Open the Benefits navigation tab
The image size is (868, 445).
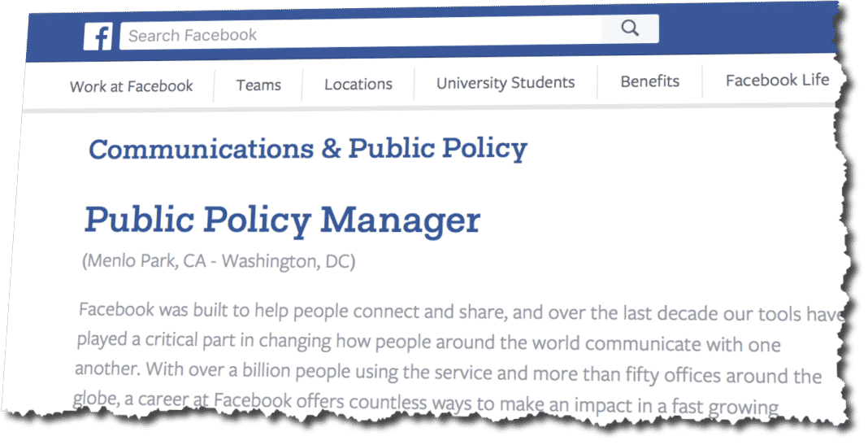(x=650, y=81)
